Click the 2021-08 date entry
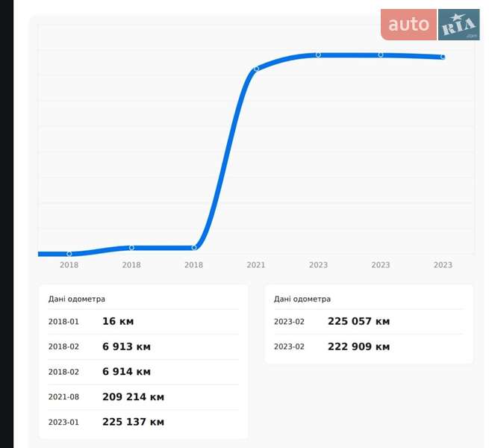 [63, 397]
